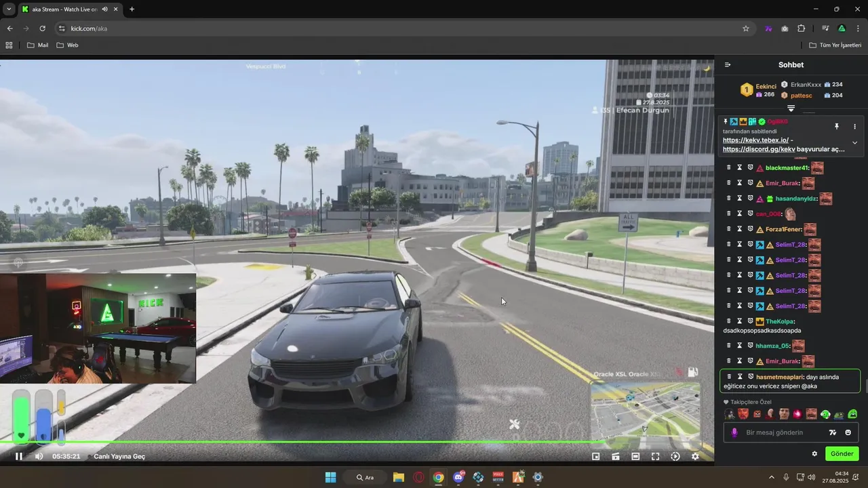Bookmark this page with star
This screenshot has height=488, width=868.
pyautogui.click(x=746, y=28)
